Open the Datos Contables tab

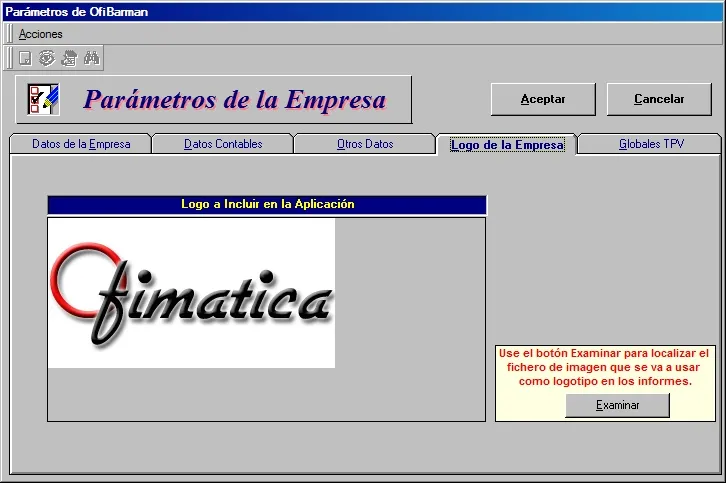click(223, 144)
